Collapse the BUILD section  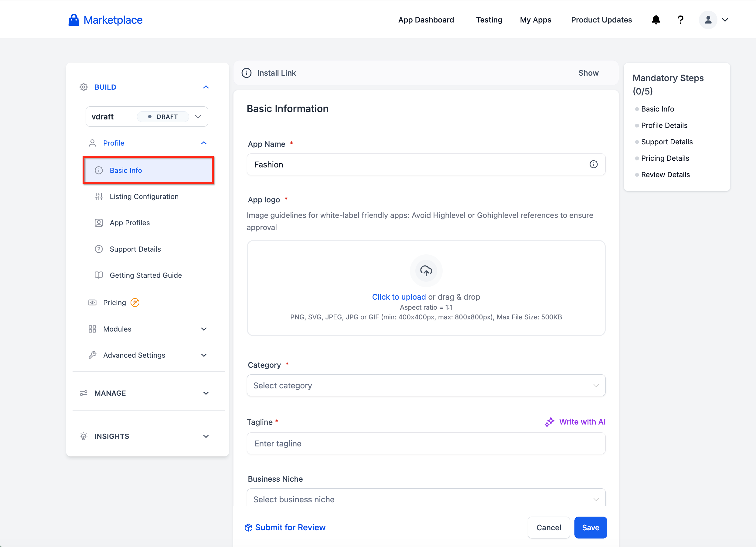click(x=206, y=87)
